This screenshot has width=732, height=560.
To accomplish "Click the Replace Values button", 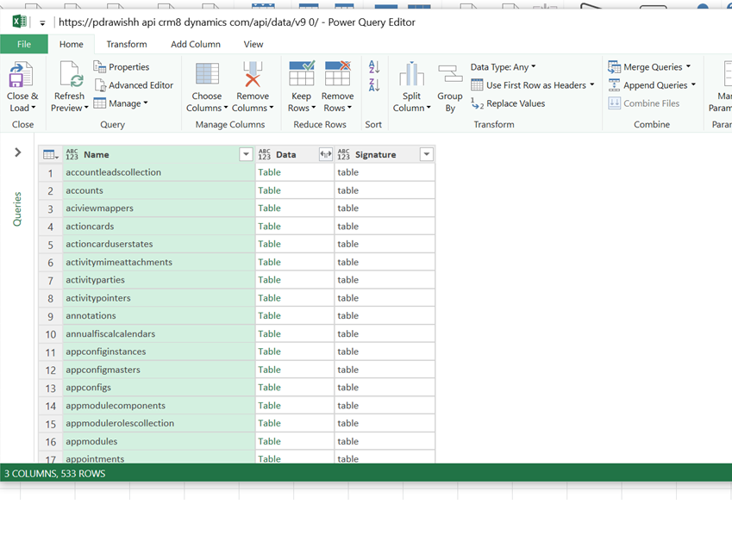I will [508, 103].
